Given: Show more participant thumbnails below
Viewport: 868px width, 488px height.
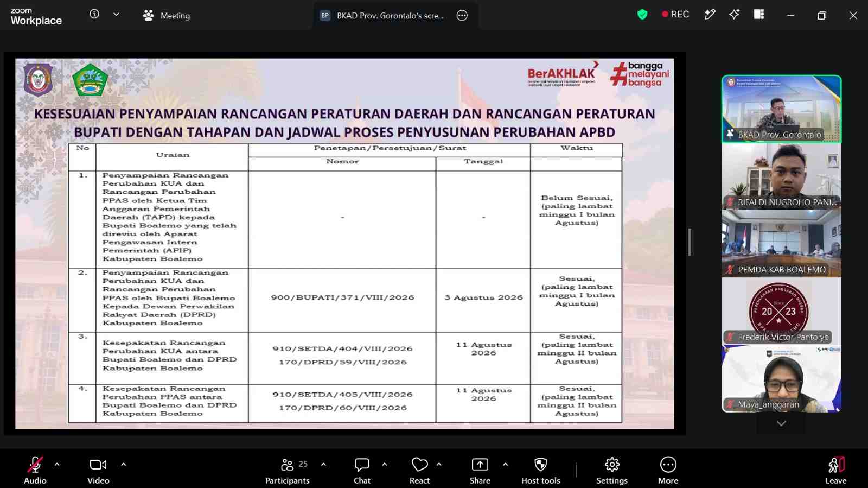Looking at the screenshot, I should click(781, 423).
